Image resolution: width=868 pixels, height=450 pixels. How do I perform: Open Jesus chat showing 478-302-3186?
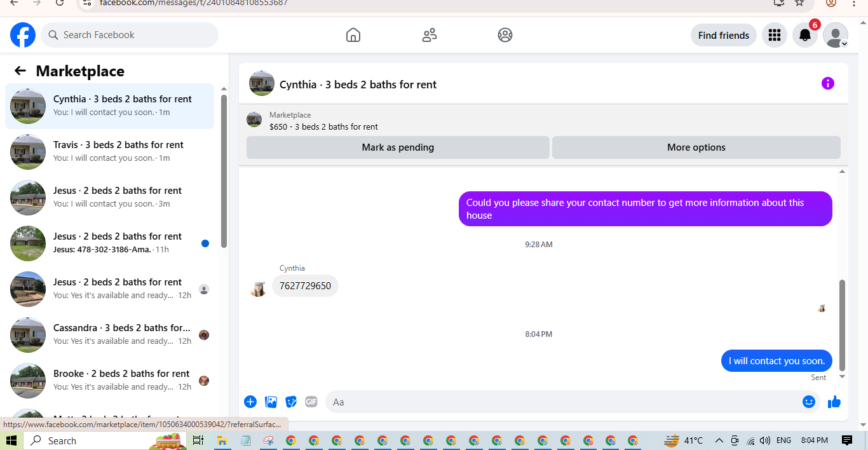(x=109, y=243)
